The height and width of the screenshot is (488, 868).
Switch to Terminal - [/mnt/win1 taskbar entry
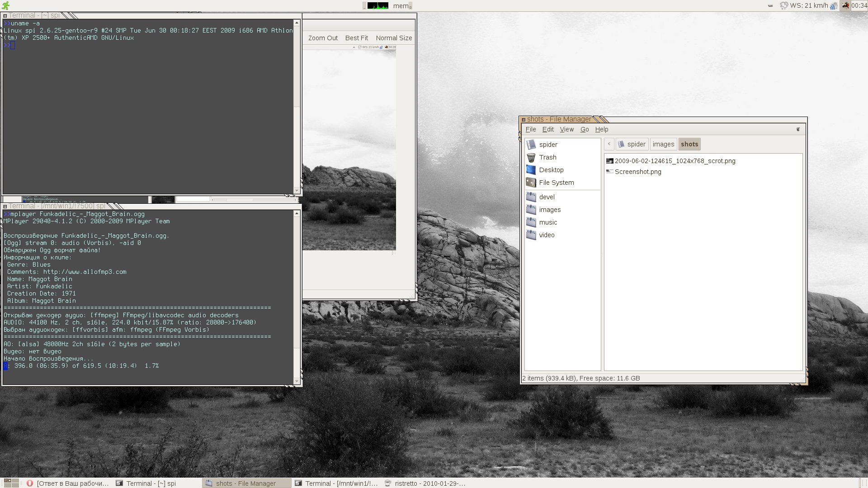coord(336,483)
